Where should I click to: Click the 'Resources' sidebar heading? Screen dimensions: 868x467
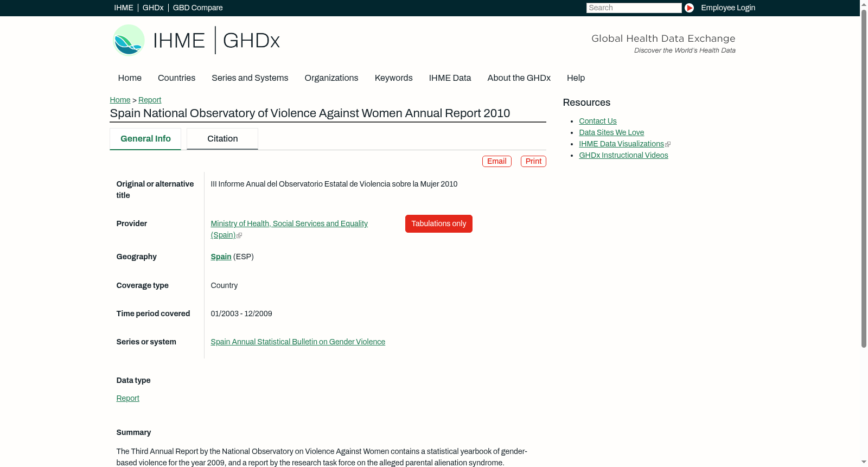[x=586, y=103]
